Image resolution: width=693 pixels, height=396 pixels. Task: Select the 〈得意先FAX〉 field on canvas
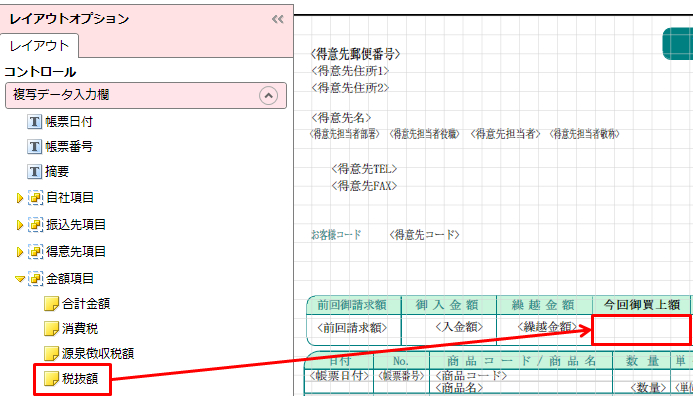[364, 186]
